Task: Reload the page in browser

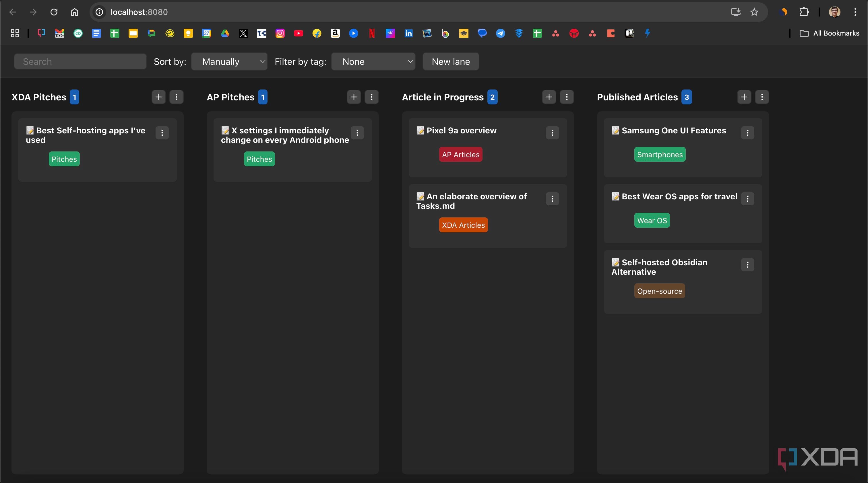Action: tap(54, 12)
